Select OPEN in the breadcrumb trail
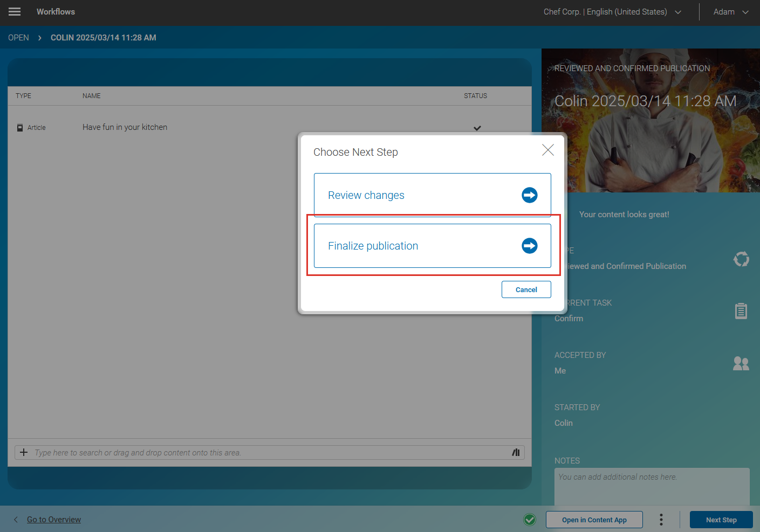Viewport: 760px width, 532px height. 18,37
